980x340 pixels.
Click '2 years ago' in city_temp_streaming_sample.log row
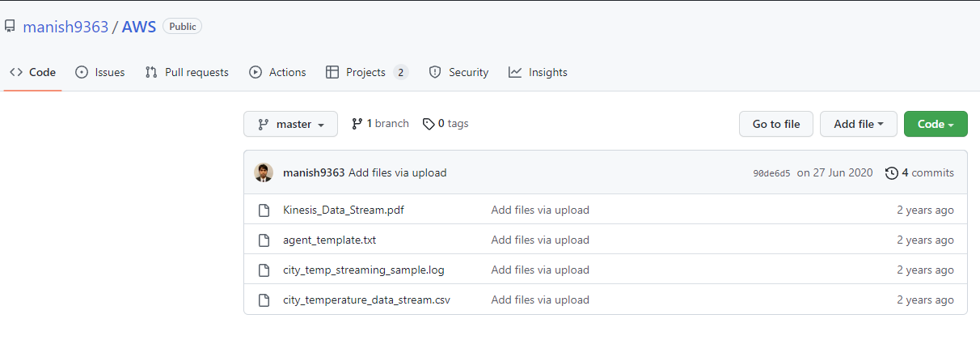pyautogui.click(x=925, y=270)
